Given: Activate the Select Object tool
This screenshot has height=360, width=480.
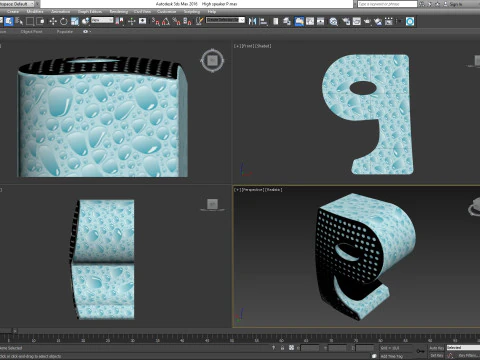Looking at the screenshot, I should tap(9, 21).
